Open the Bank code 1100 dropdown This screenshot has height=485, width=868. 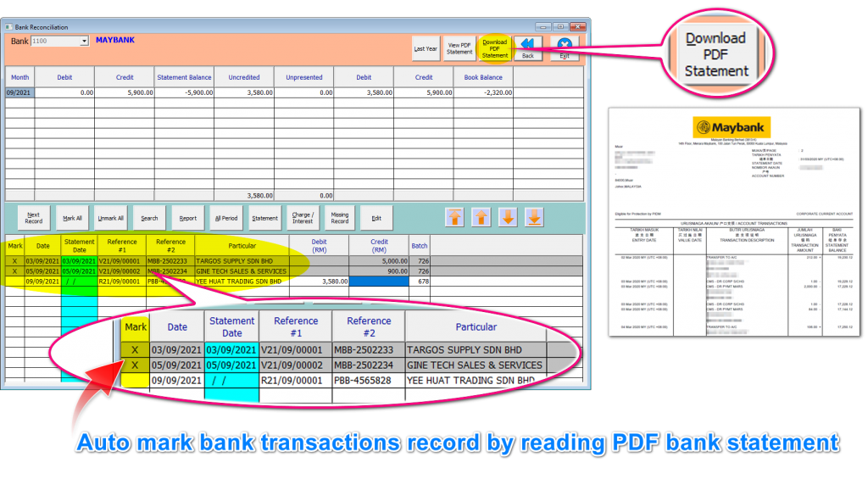pos(84,41)
